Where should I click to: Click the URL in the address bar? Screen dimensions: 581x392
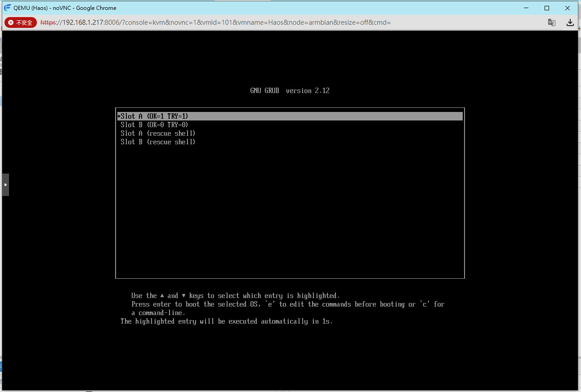tap(216, 22)
